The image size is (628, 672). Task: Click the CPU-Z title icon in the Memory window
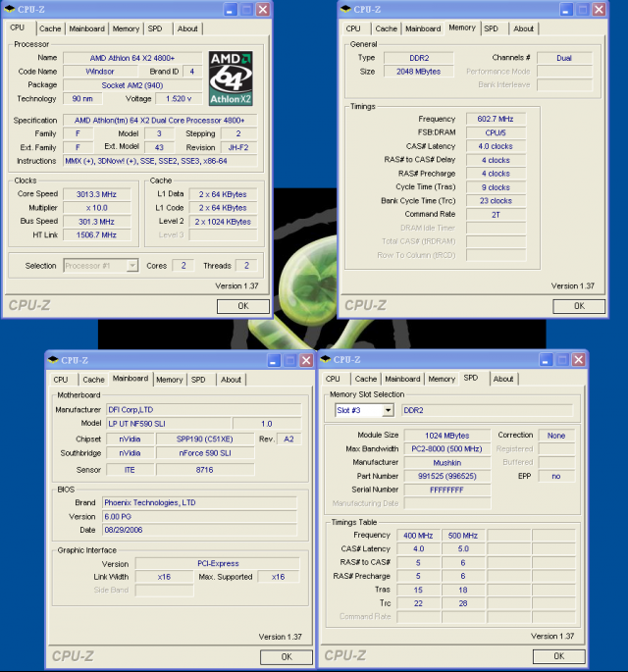345,9
